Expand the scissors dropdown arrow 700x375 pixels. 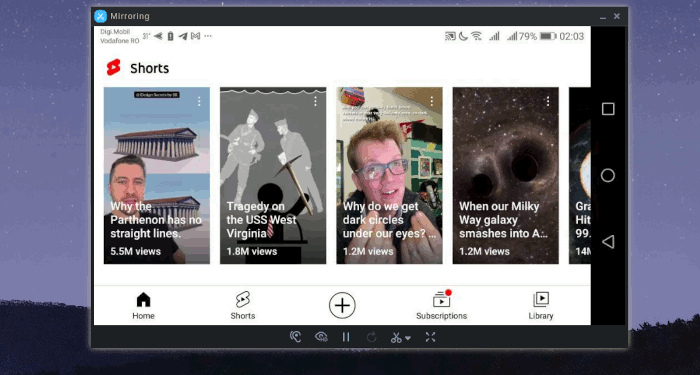(x=407, y=338)
